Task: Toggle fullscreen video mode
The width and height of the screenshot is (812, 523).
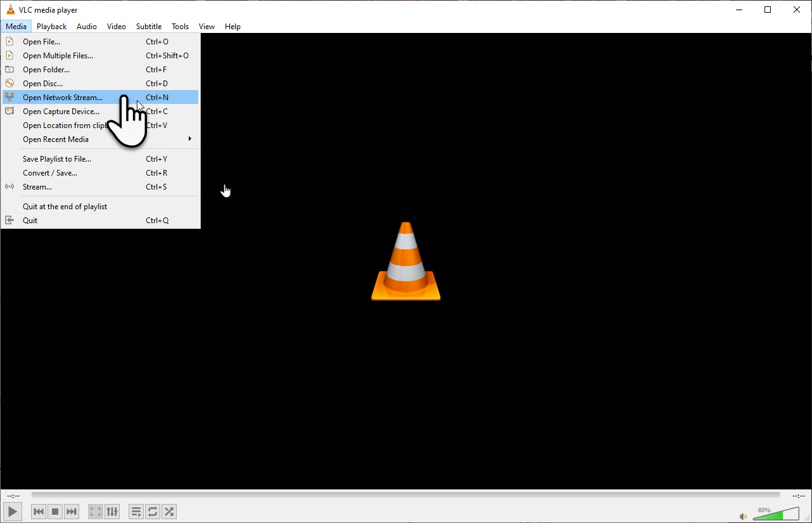Action: pos(96,511)
